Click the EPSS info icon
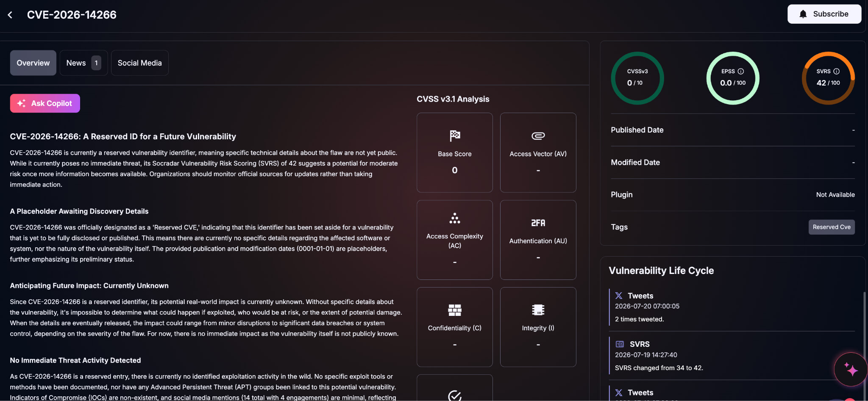868x401 pixels. (741, 71)
